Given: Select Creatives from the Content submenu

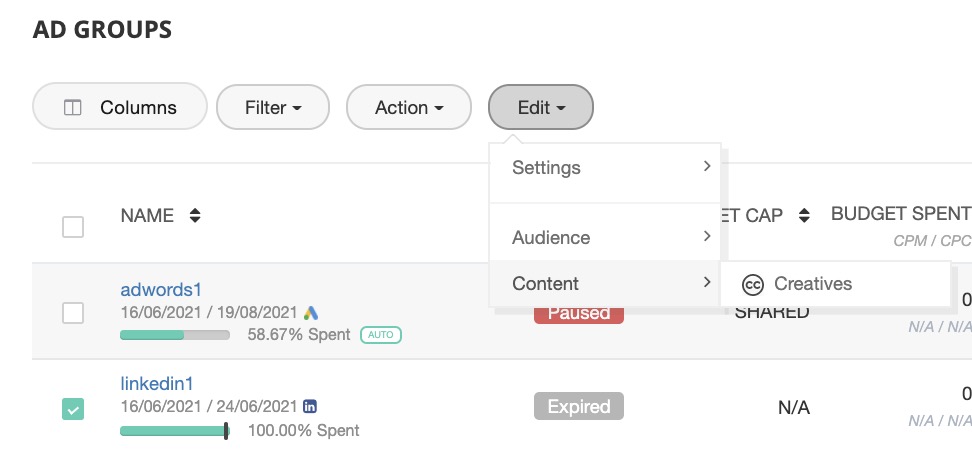Looking at the screenshot, I should 812,284.
